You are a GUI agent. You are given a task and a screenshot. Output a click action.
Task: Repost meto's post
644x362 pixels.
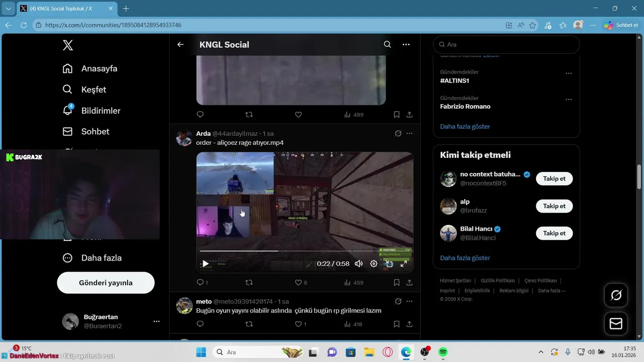pos(249,324)
